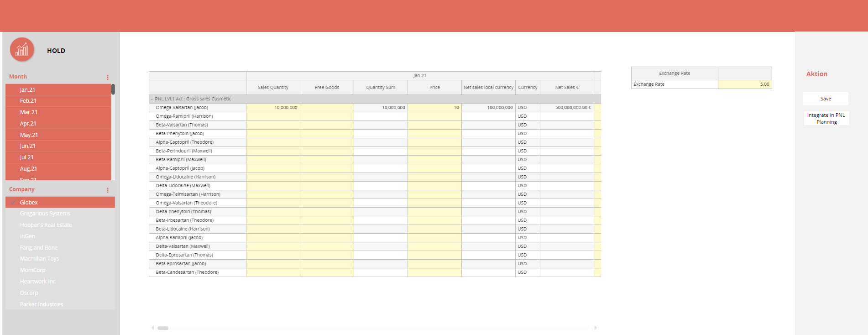Click Integrate in PNL Planning button
The height and width of the screenshot is (335, 868).
coord(826,118)
